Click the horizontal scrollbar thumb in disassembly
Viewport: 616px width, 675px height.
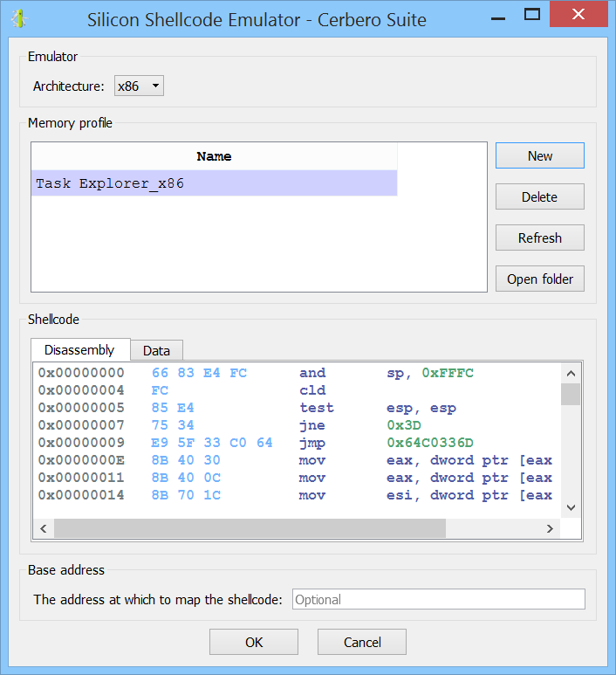pyautogui.click(x=250, y=528)
